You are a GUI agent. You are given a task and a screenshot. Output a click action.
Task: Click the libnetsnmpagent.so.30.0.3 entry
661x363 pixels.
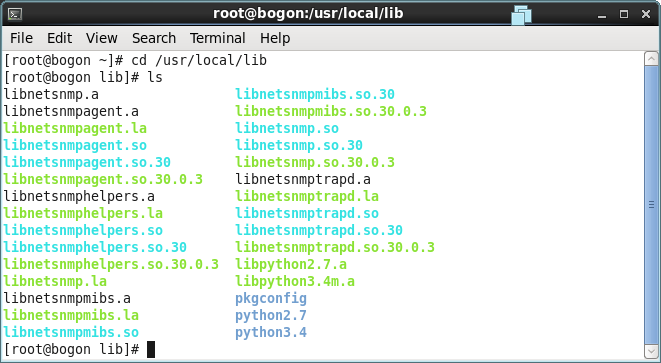coord(103,180)
